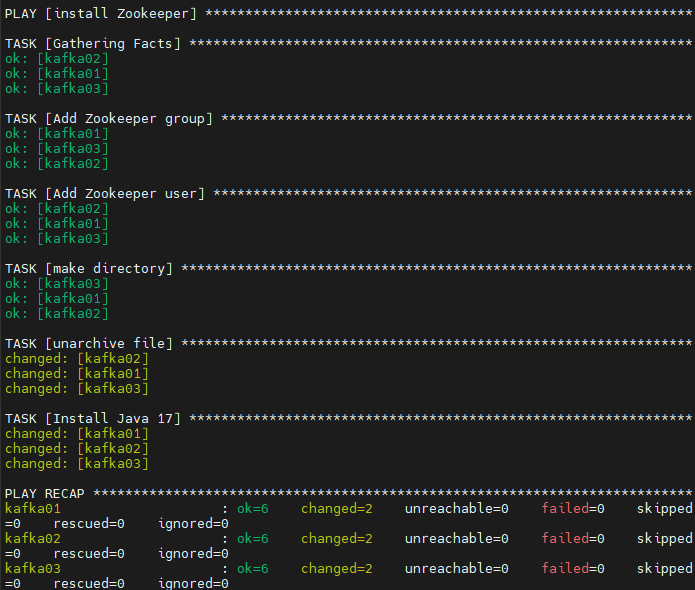
Task: Click changed: [kafka01] under Install Java 17
Action: pos(77,433)
